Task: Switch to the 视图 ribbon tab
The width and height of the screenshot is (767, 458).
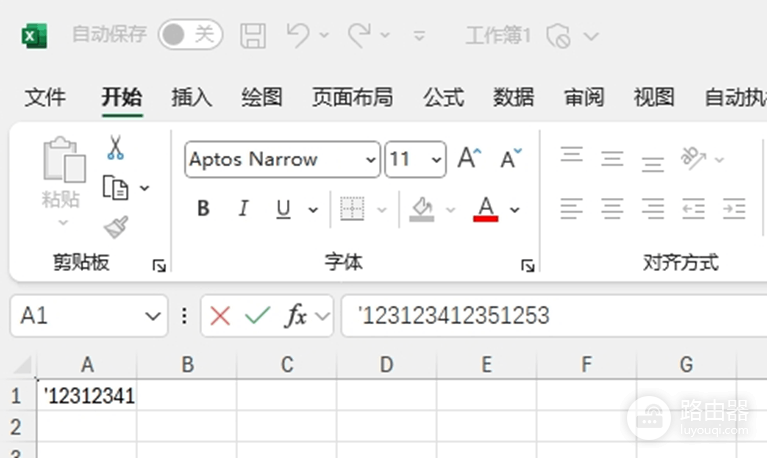Action: [x=654, y=97]
